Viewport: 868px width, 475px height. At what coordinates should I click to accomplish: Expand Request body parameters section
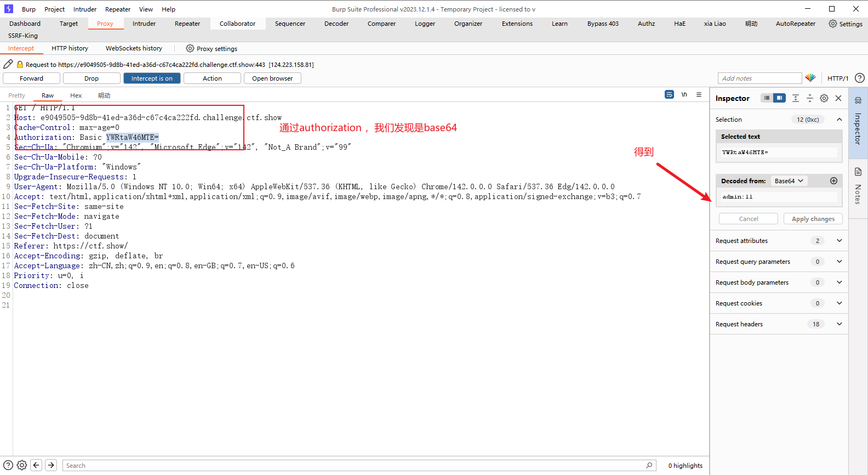pyautogui.click(x=839, y=282)
